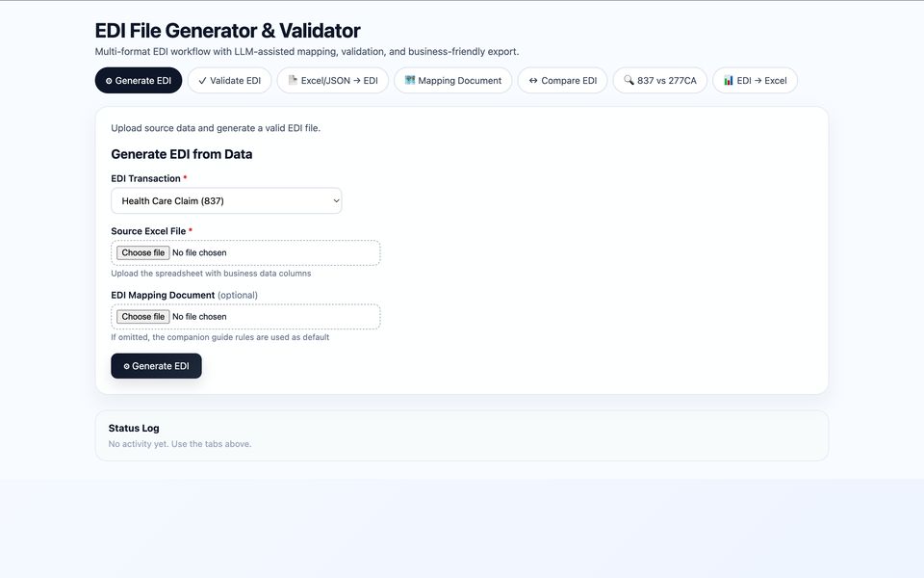The image size is (924, 578).
Task: Open the 837 vs 277CA tab
Action: (660, 80)
